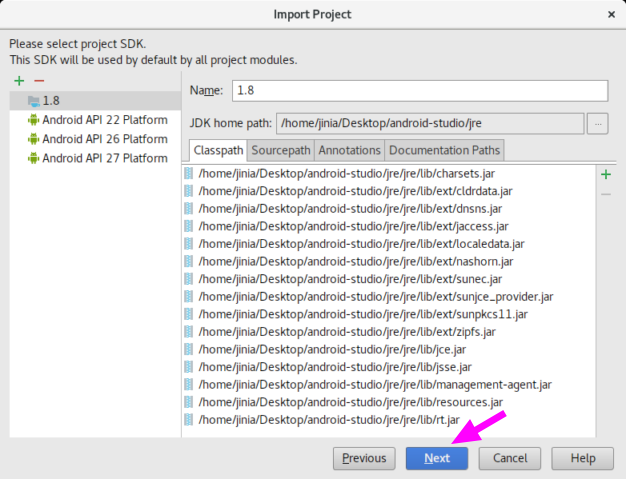Click jar icon beside cldrdata.jar

(188, 191)
